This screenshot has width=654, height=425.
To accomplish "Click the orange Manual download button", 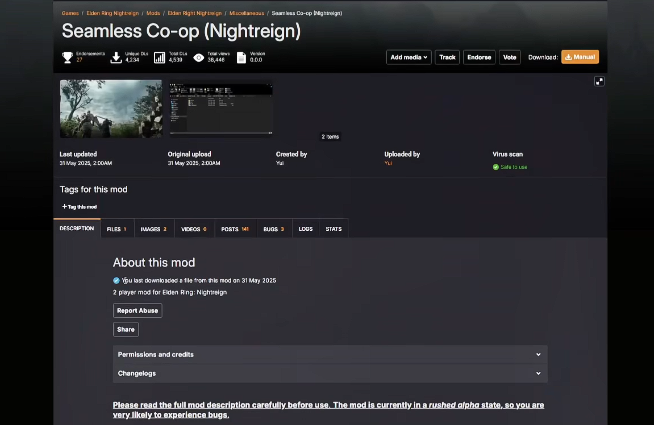I will pos(580,57).
